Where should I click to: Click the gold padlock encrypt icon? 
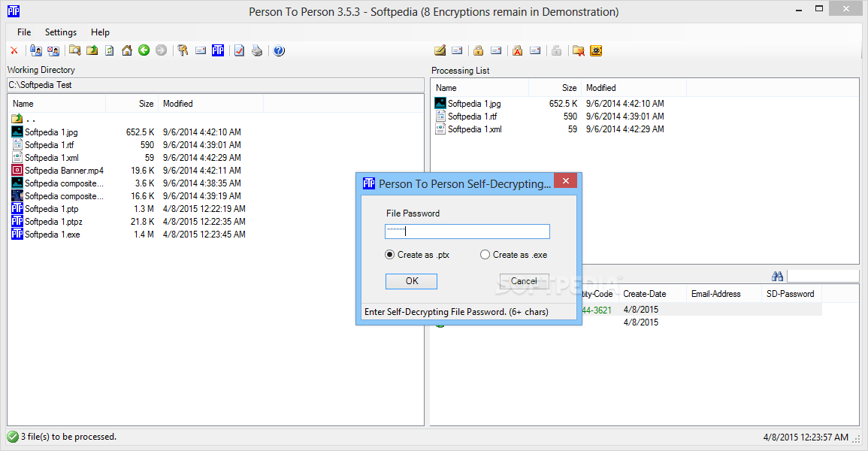[x=478, y=51]
